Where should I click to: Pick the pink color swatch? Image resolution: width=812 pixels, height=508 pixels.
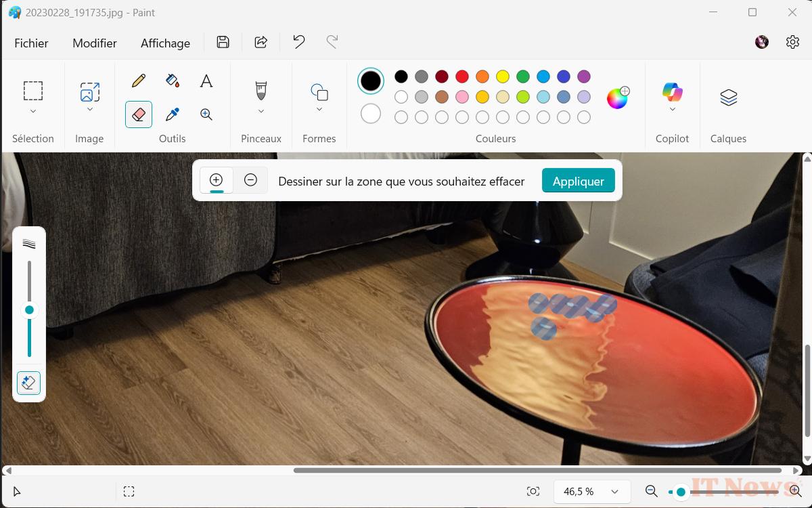pyautogui.click(x=462, y=97)
